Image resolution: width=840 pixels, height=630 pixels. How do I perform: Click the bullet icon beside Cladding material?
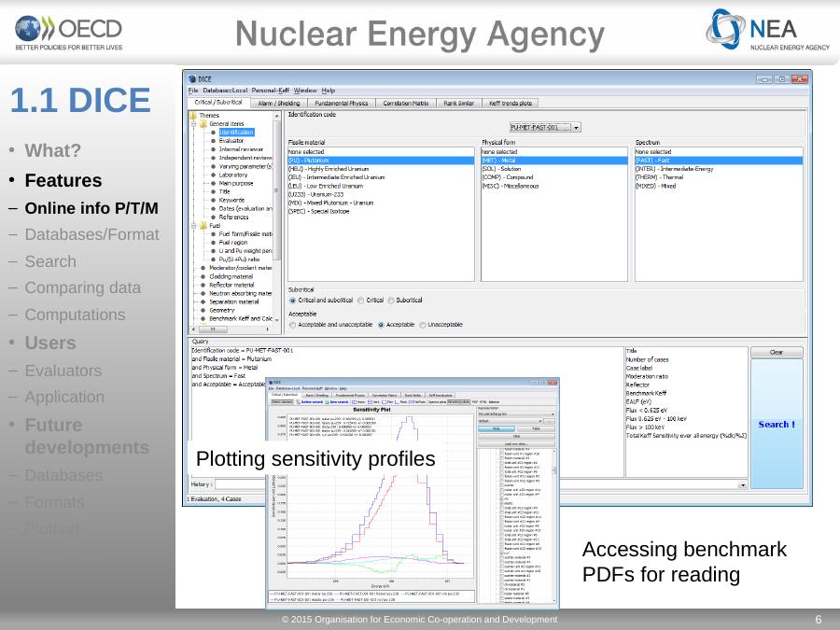[203, 276]
